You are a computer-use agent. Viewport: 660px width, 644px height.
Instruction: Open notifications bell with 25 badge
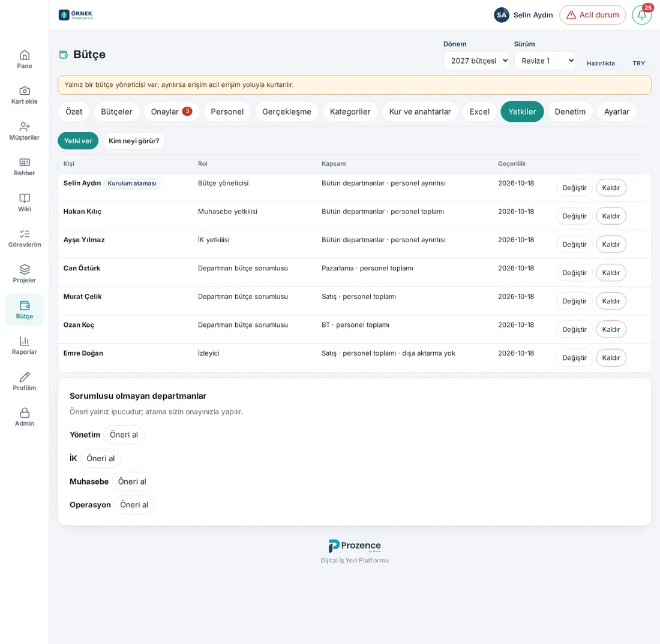point(641,15)
